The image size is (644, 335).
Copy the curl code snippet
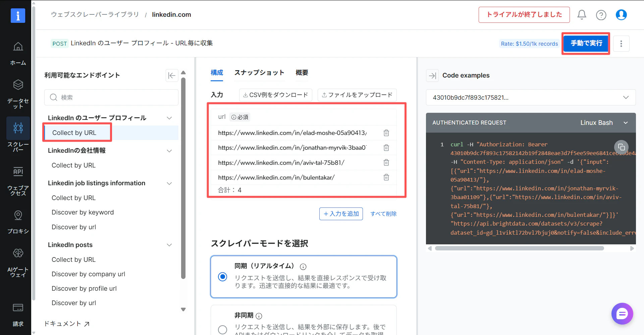621,147
